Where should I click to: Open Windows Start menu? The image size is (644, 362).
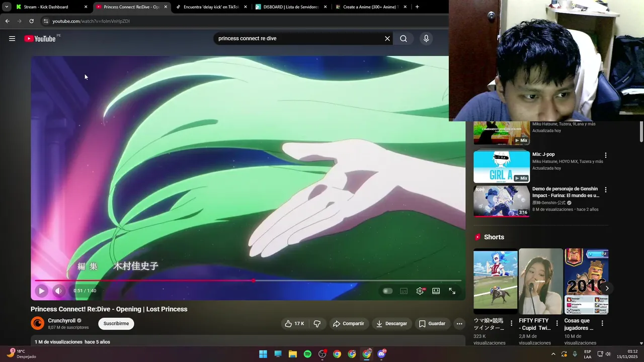[x=263, y=354]
